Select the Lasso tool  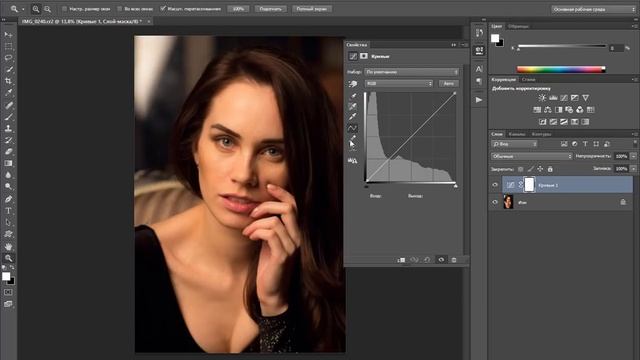click(x=8, y=58)
